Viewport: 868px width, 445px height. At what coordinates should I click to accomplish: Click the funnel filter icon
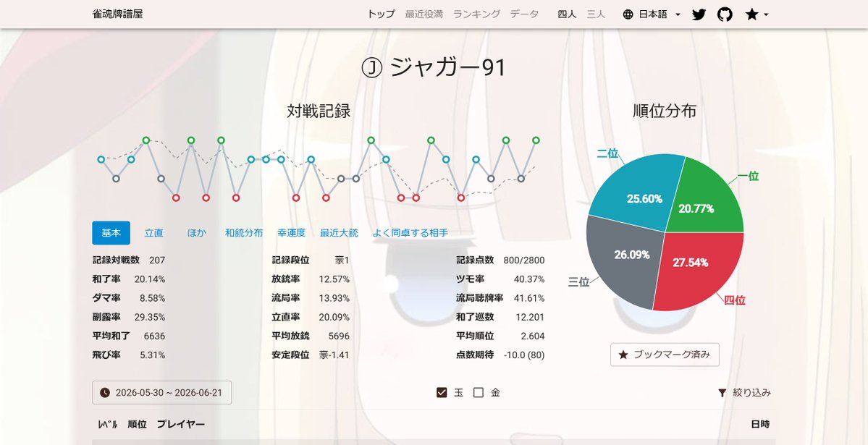(x=722, y=393)
